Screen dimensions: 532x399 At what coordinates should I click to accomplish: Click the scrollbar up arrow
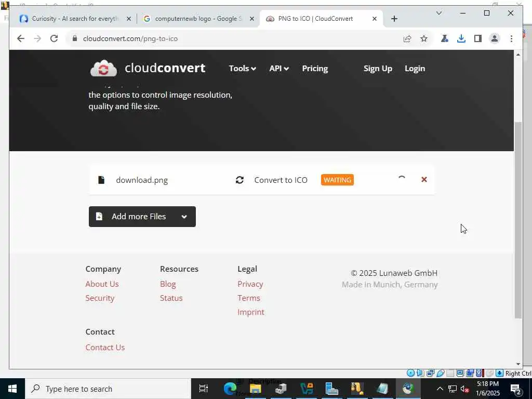[518, 55]
